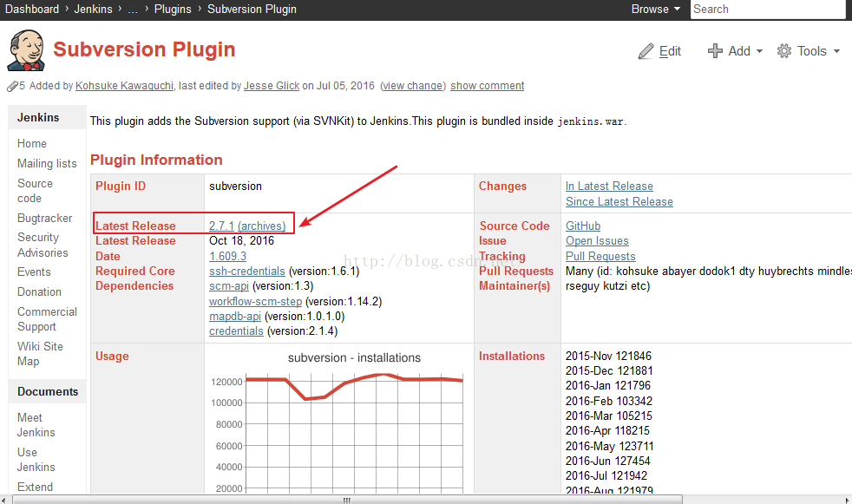Image resolution: width=852 pixels, height=504 pixels.
Task: Open Donation in sidebar
Action: click(39, 292)
